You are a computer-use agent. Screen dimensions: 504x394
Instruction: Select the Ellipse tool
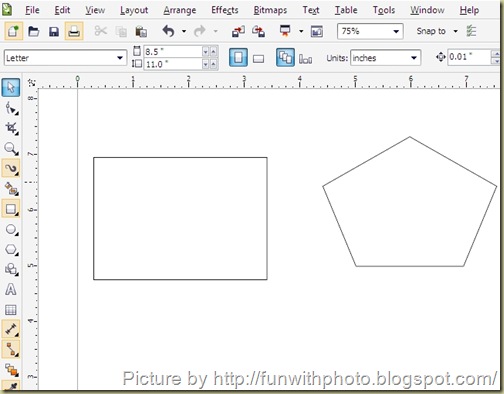pyautogui.click(x=11, y=229)
